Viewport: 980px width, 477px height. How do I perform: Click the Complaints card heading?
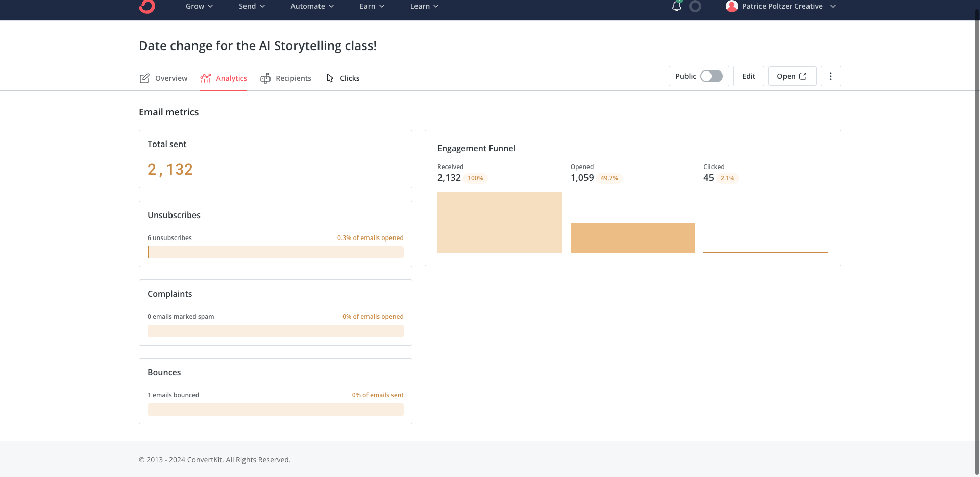tap(170, 294)
